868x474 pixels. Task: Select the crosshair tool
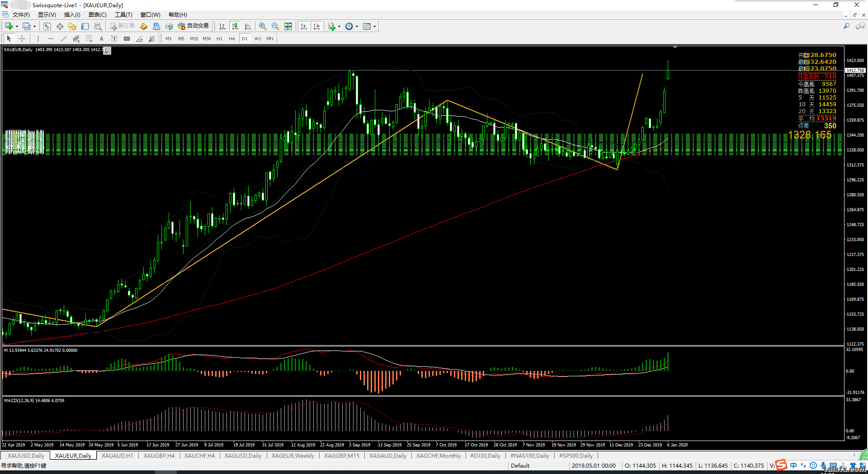point(22,38)
